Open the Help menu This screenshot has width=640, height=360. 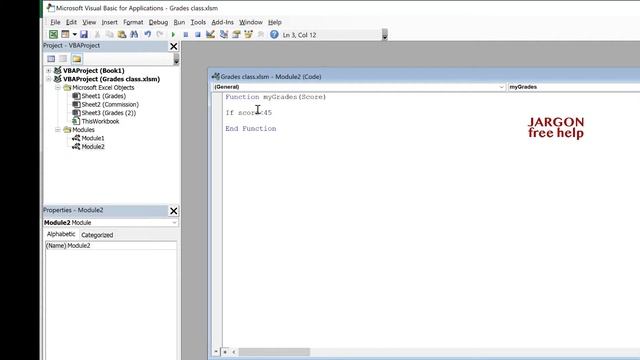[275, 22]
